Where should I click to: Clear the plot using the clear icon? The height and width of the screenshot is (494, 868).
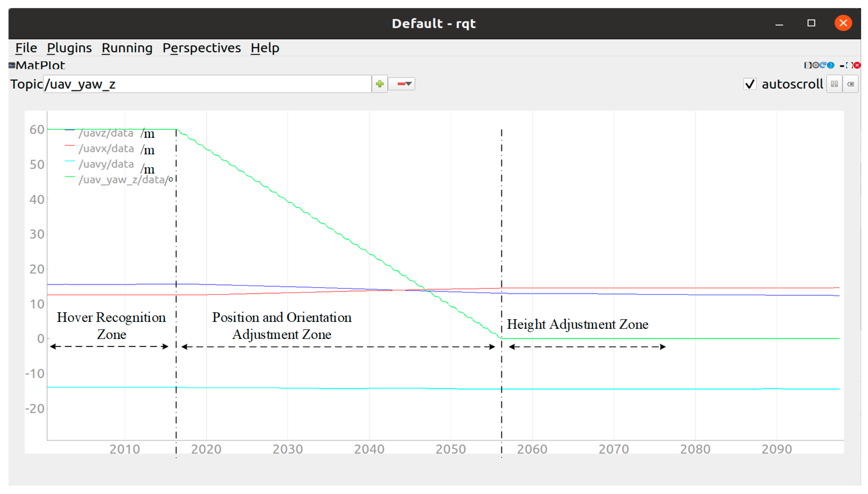850,84
